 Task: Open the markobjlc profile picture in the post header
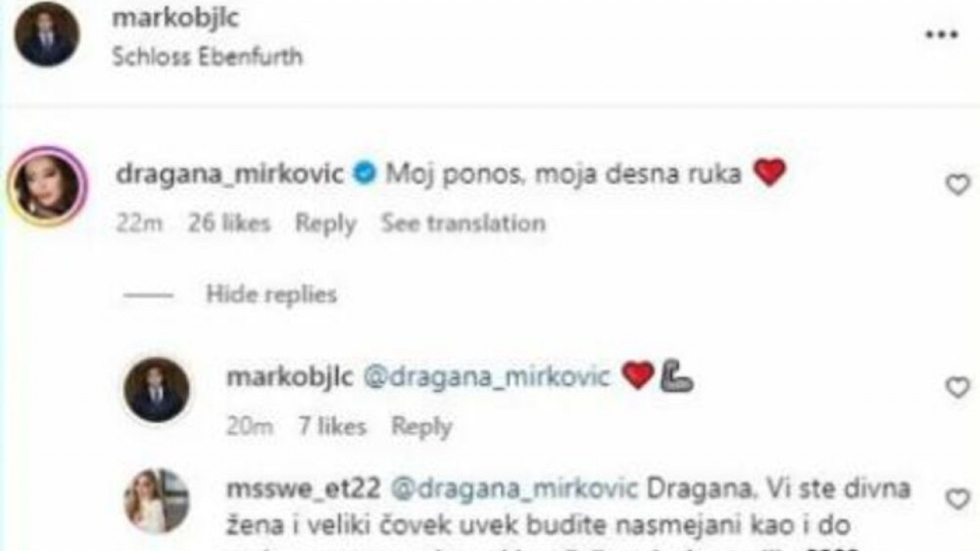pos(47,34)
